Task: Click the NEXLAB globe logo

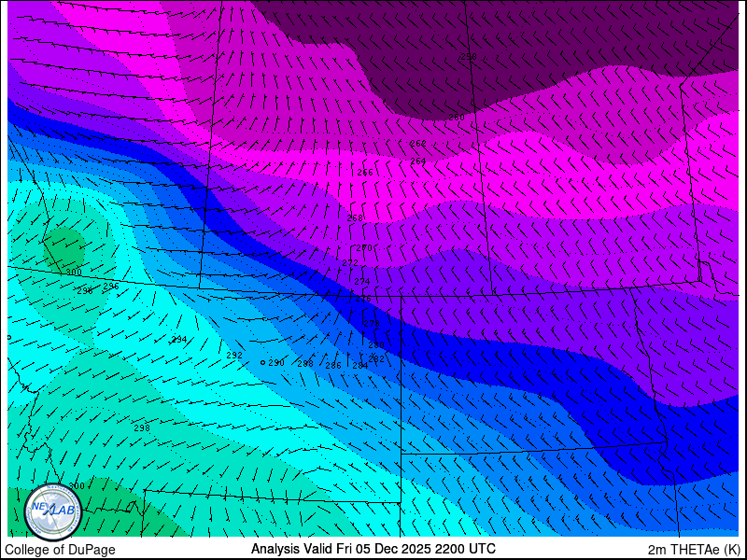Action: coord(53,512)
